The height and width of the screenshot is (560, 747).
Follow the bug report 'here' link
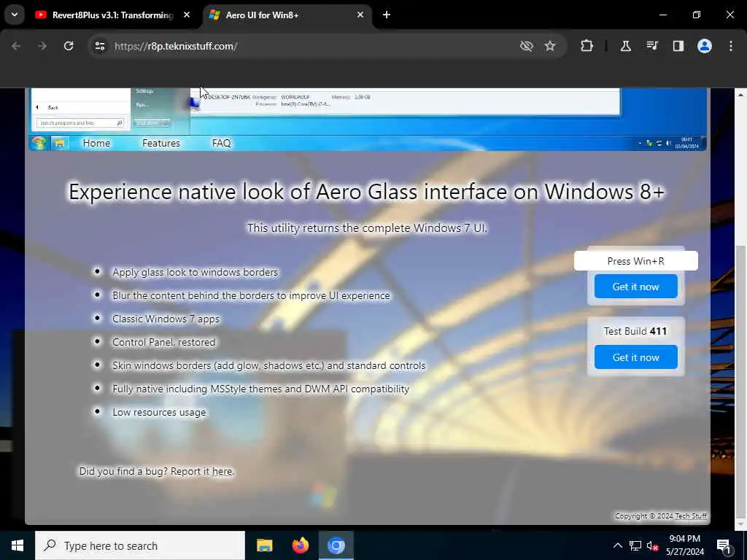pos(222,471)
